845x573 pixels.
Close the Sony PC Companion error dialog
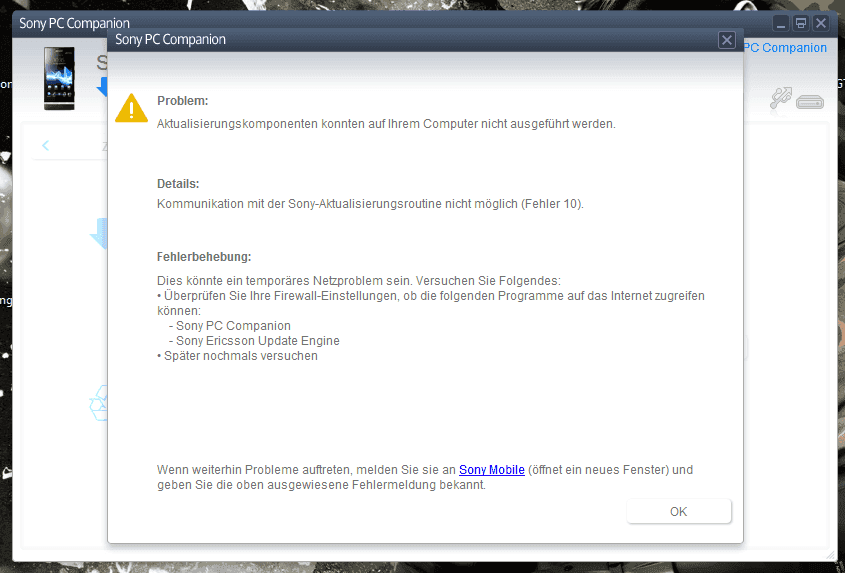click(x=726, y=40)
